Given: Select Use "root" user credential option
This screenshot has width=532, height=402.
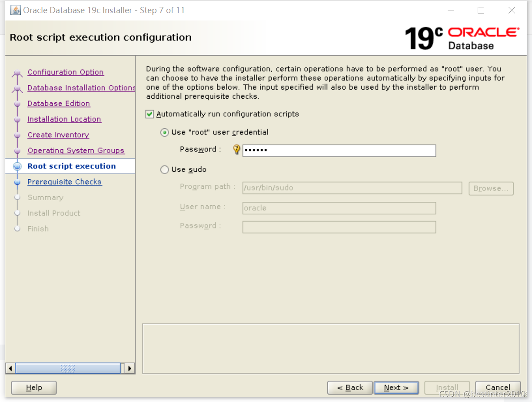Looking at the screenshot, I should click(x=164, y=132).
